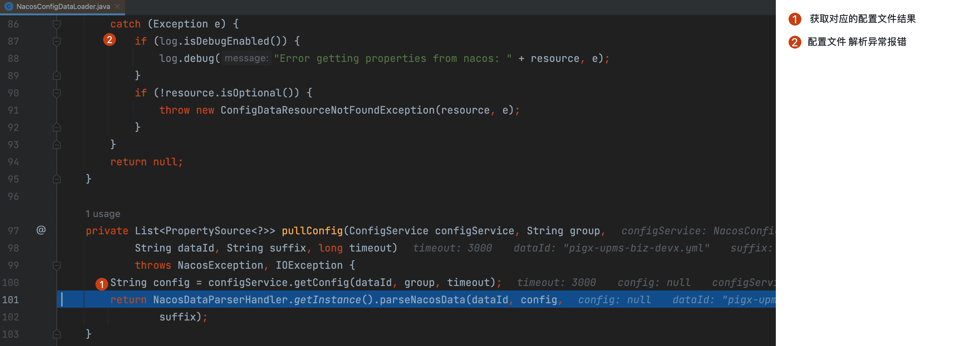The image size is (980, 346).
Task: Close the NacosConfigDataLoader.java tab
Action: tap(117, 6)
